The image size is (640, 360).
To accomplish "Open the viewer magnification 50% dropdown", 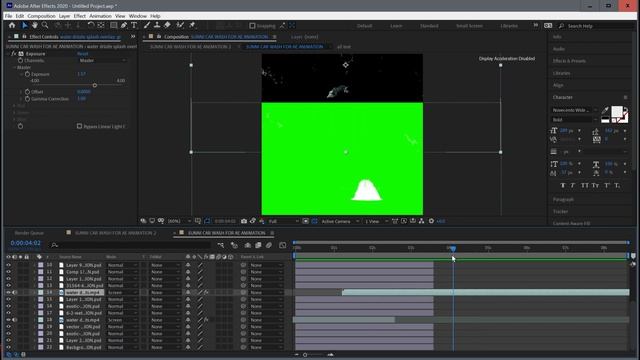I will (179, 221).
